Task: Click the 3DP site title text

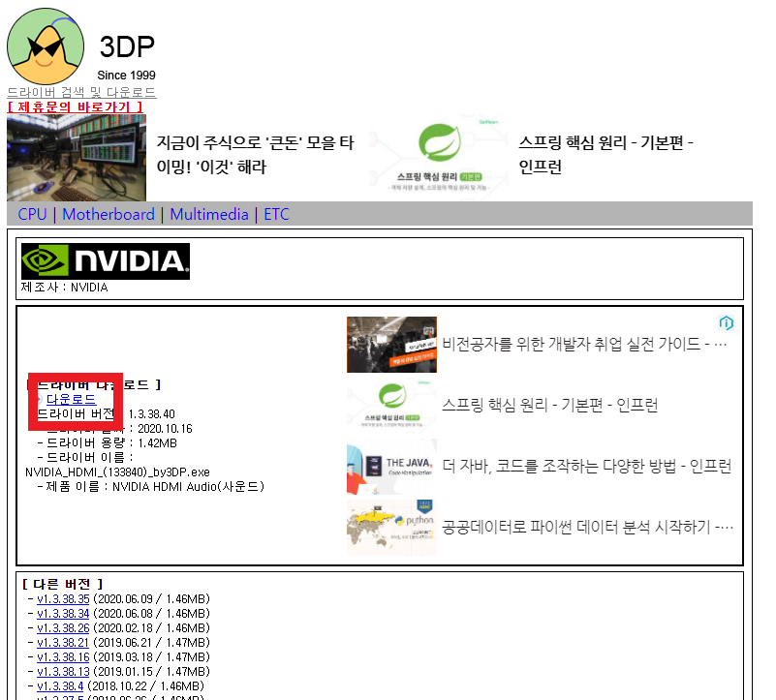Action: [127, 47]
